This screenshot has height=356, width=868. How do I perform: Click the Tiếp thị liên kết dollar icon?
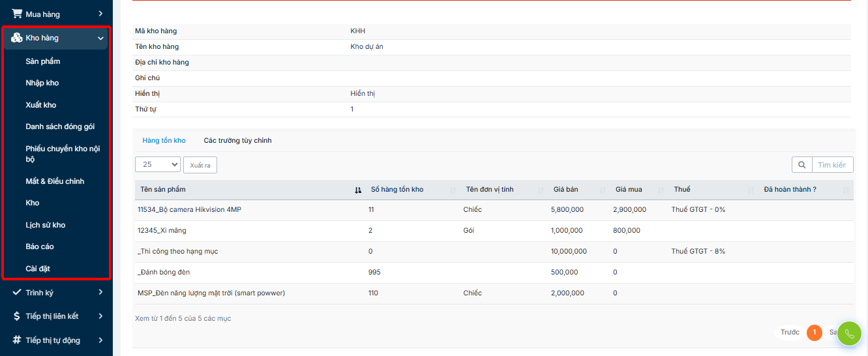[17, 316]
